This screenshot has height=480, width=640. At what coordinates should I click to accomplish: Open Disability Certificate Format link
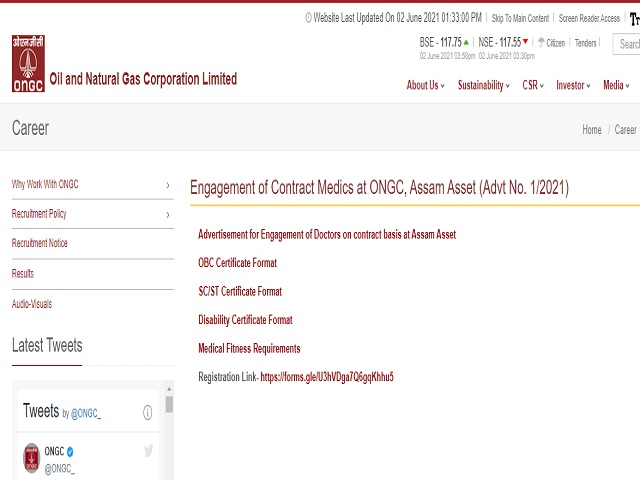click(x=245, y=320)
